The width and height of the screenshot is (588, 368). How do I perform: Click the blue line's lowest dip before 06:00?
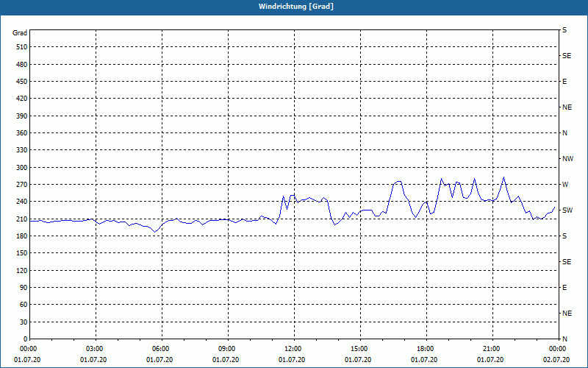click(x=154, y=232)
